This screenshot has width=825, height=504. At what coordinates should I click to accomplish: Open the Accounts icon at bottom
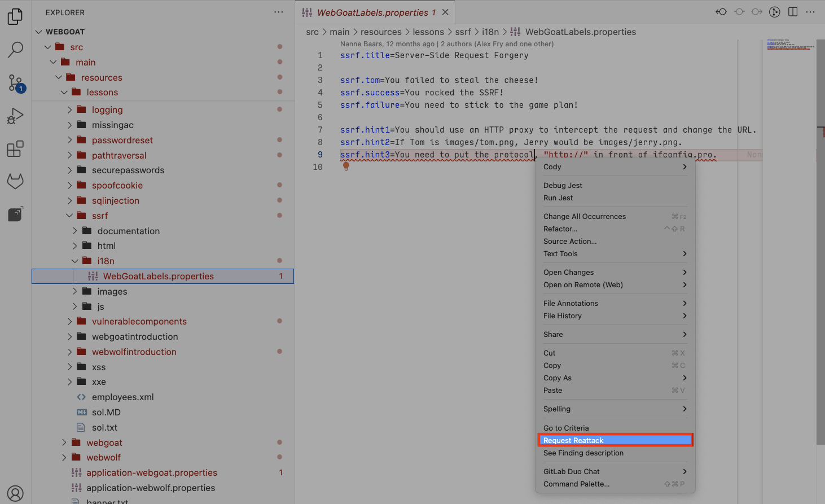point(15,494)
